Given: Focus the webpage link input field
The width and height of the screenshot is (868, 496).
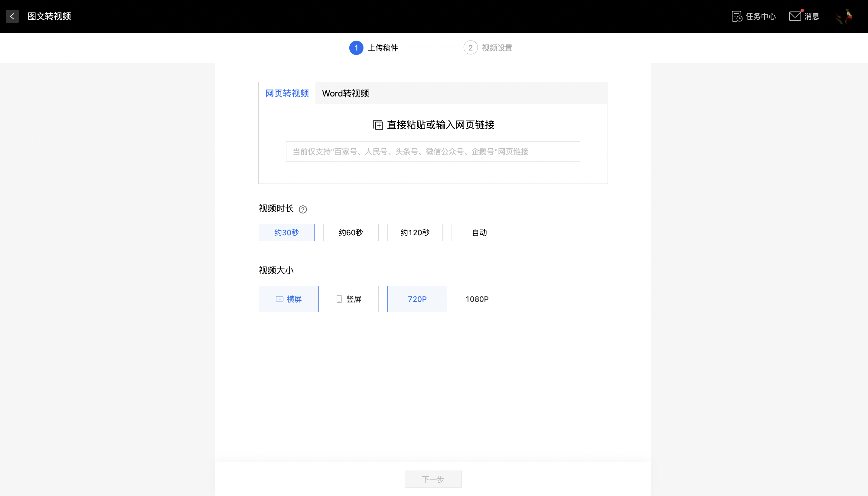Looking at the screenshot, I should point(433,152).
